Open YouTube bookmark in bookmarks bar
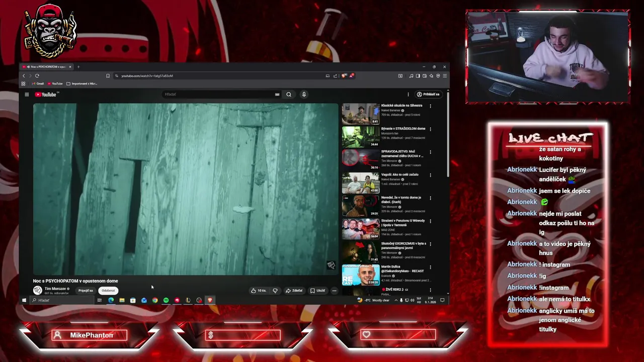Viewport: 644px width, 362px height. tap(55, 83)
